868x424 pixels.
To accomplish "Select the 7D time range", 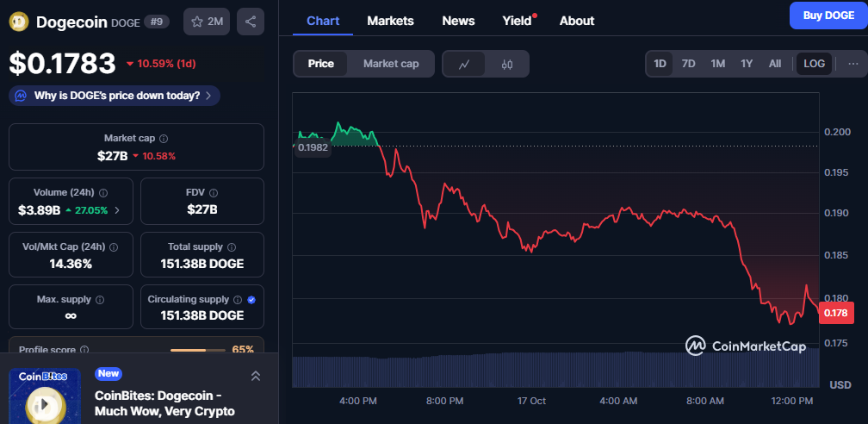I will pyautogui.click(x=688, y=64).
